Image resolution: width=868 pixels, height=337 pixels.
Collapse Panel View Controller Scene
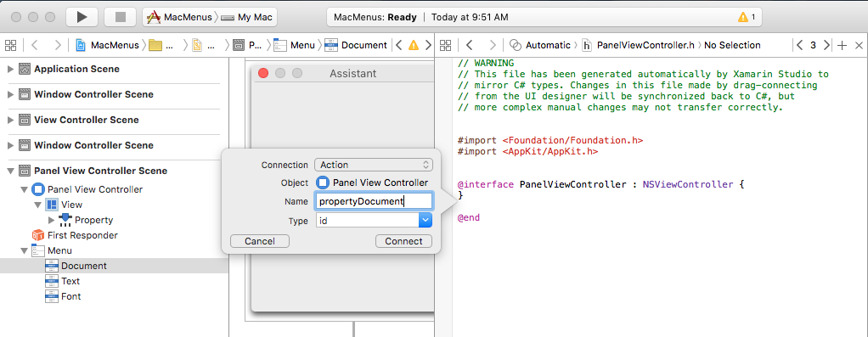click(10, 171)
